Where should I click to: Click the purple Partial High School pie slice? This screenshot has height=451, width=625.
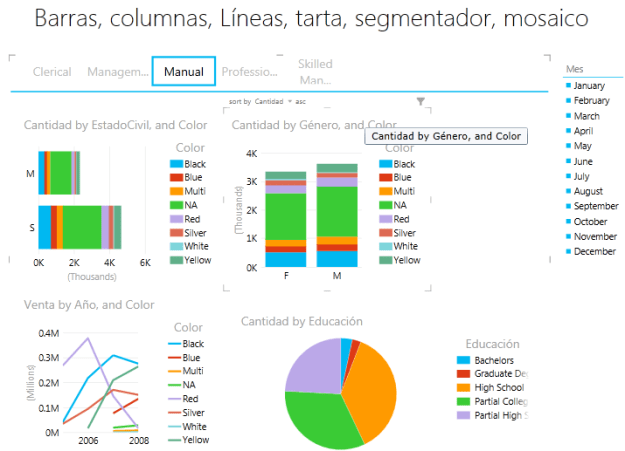[312, 365]
